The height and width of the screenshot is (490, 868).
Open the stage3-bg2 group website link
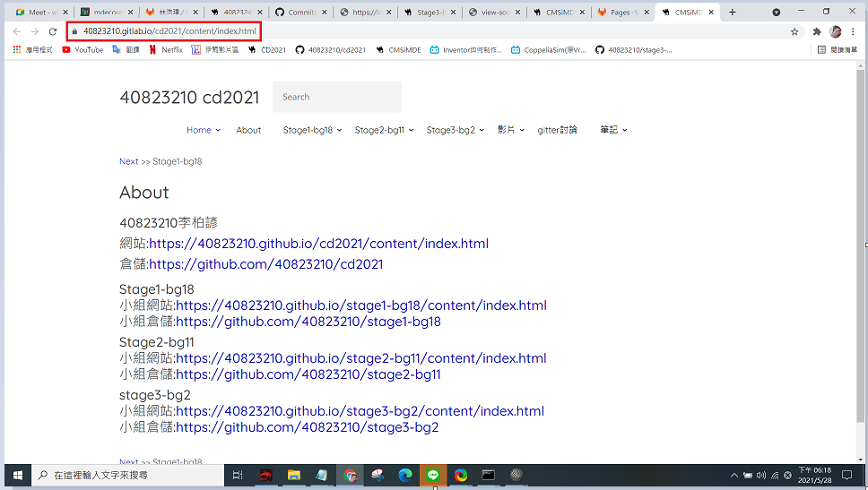[360, 411]
